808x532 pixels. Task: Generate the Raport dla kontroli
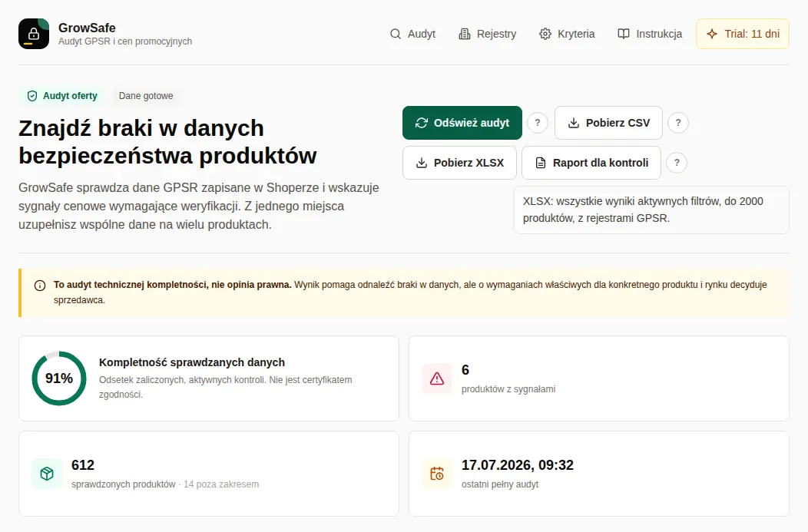point(591,163)
